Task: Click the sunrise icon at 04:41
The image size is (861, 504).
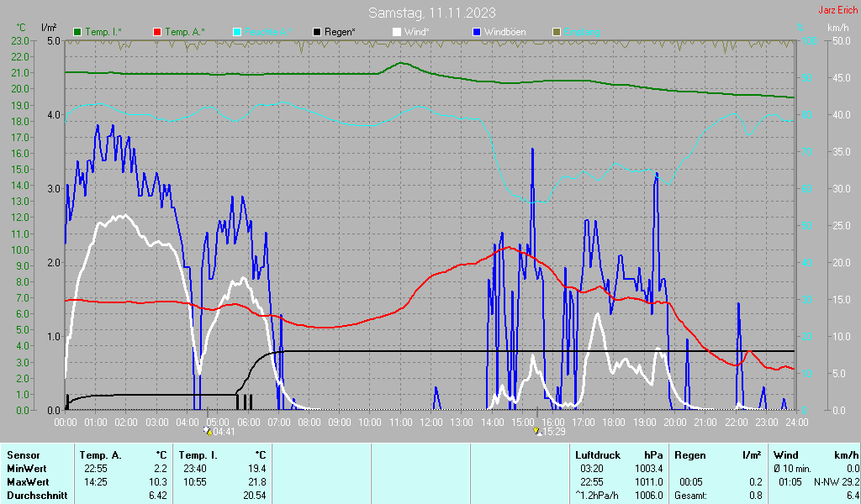Action: pos(208,431)
